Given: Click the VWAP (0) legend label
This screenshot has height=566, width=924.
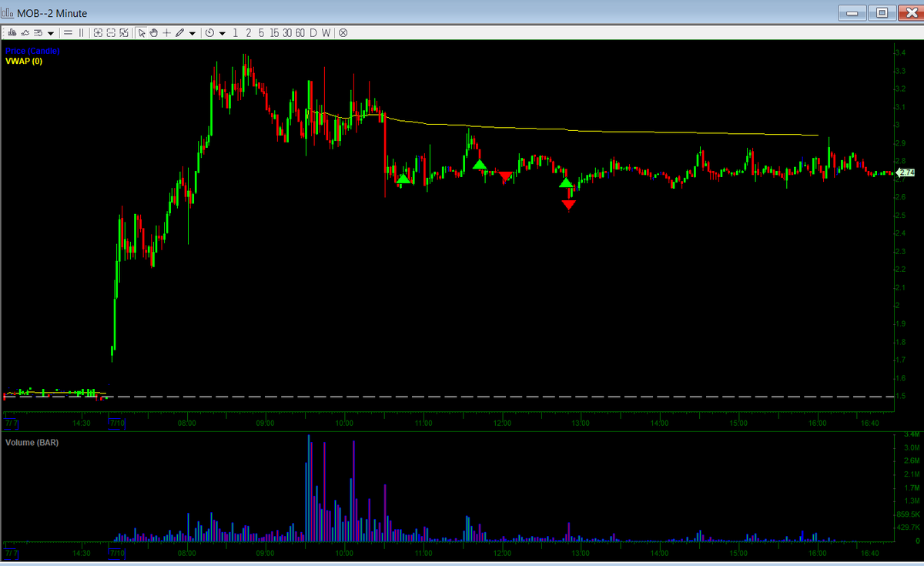Looking at the screenshot, I should pos(24,60).
